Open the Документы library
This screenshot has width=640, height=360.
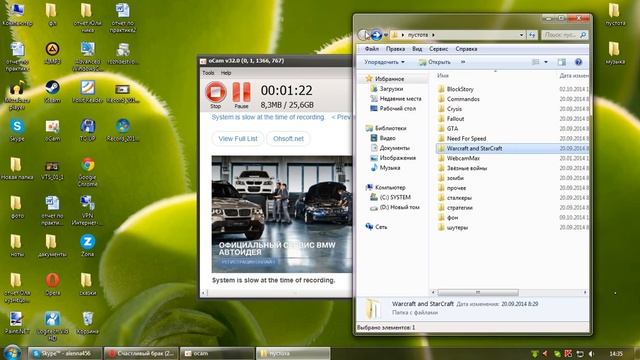click(394, 148)
